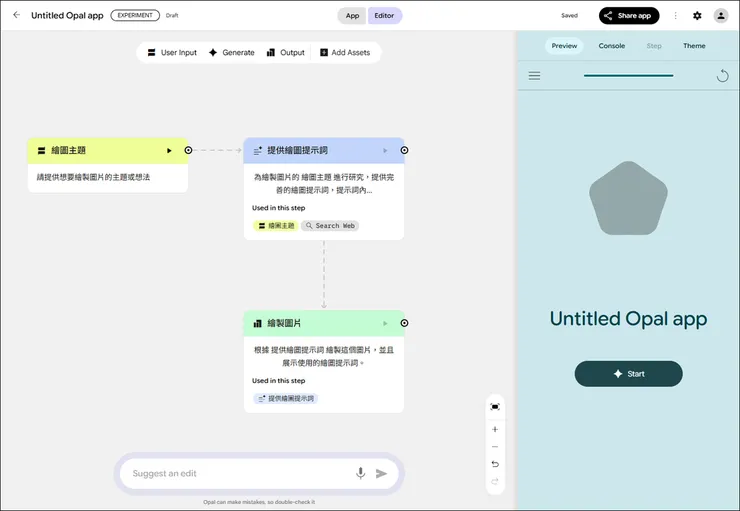
Task: Click the progress bar in the preview panel
Action: [x=628, y=75]
